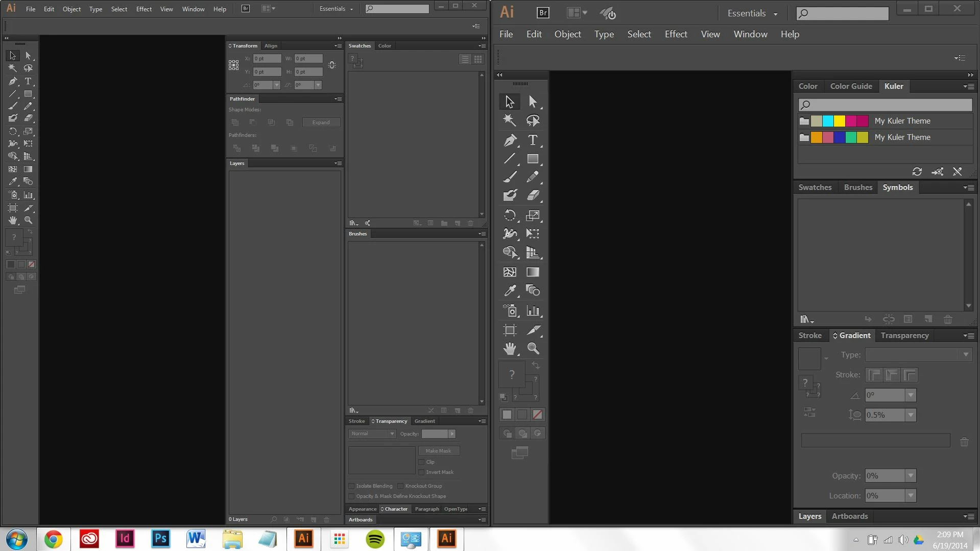Select the Selection tool in right Illustrator window
The image size is (980, 551).
[x=510, y=102]
